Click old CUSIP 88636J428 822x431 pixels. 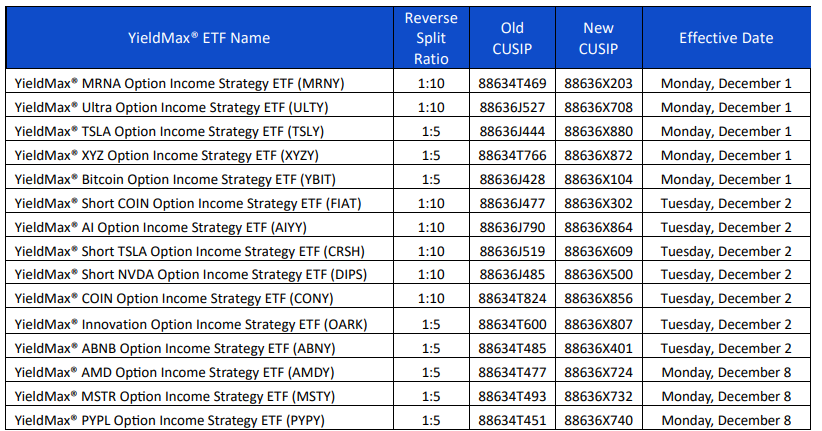(x=512, y=179)
